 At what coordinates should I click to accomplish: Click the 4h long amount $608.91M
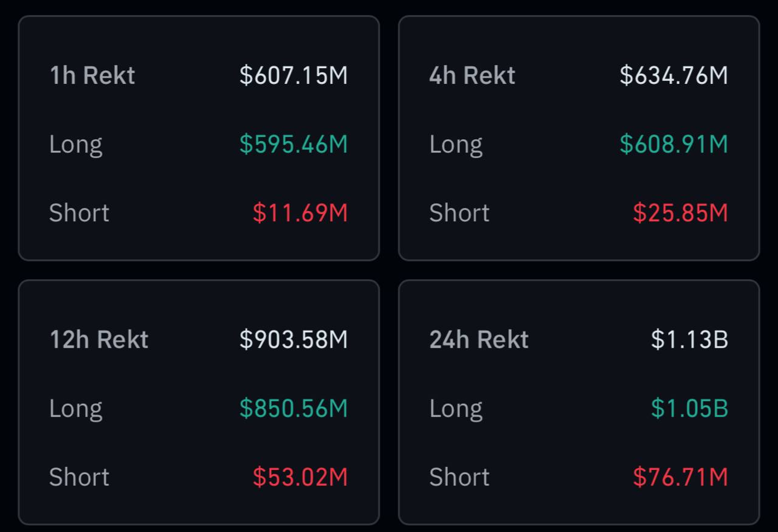coord(673,144)
